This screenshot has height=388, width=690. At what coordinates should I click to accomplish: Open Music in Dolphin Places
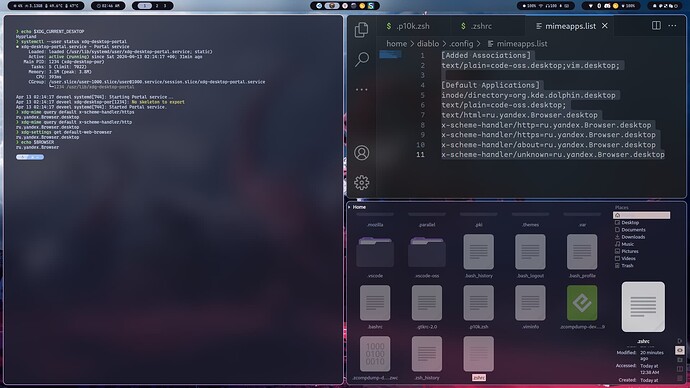pyautogui.click(x=624, y=244)
